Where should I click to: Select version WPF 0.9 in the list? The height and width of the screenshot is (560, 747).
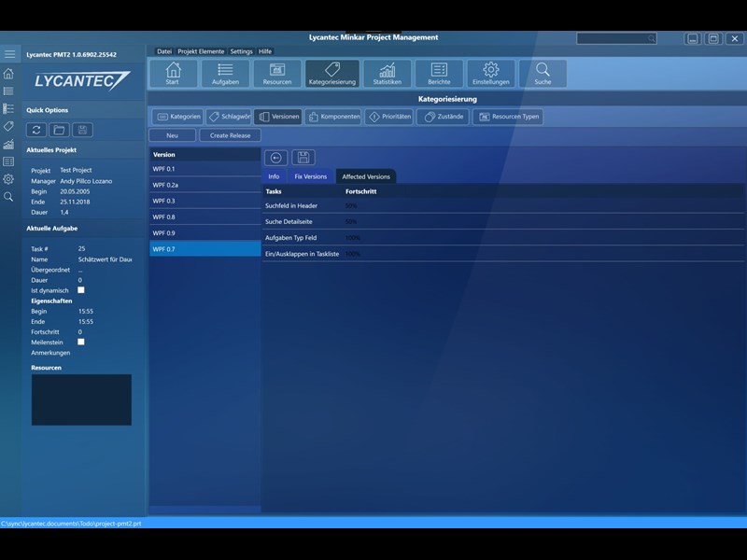(x=205, y=232)
